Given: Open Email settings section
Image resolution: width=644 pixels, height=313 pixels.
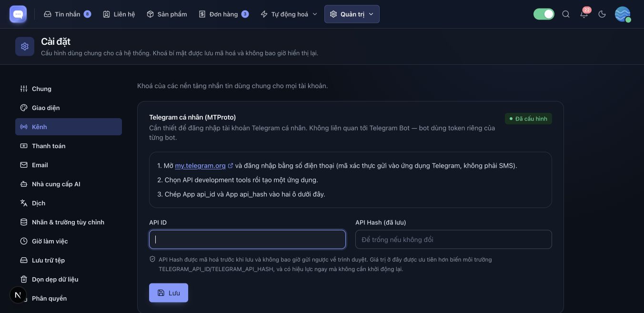Looking at the screenshot, I should pyautogui.click(x=69, y=165).
